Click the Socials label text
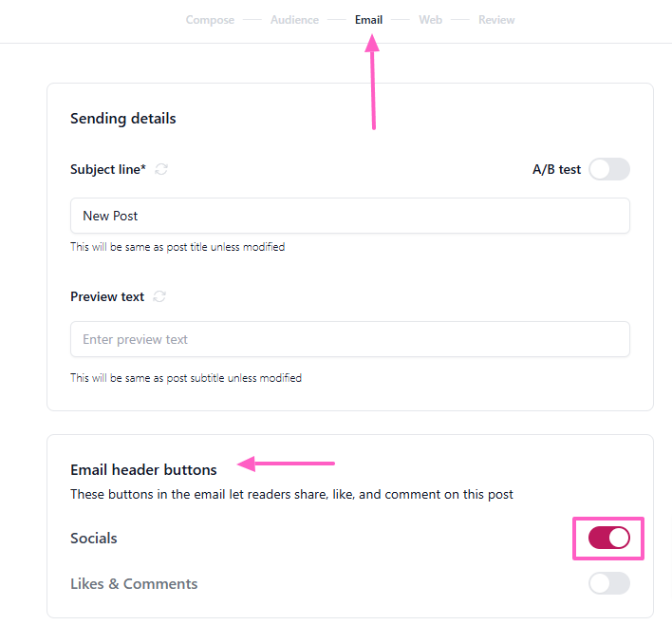This screenshot has height=625, width=672. (x=94, y=539)
